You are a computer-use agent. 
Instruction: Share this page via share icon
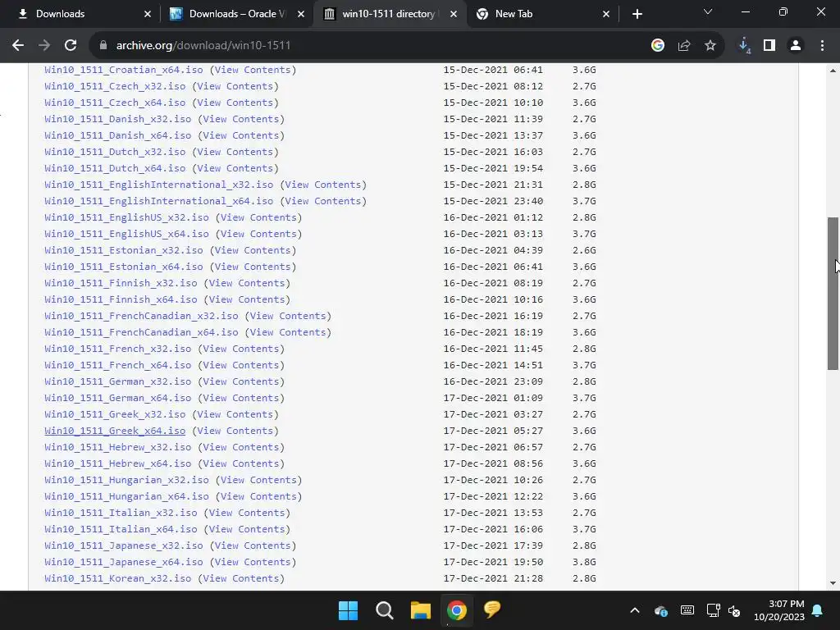point(684,46)
